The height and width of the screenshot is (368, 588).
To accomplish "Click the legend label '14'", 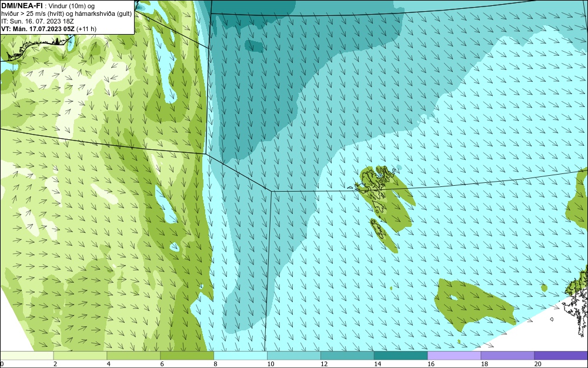I will tap(377, 364).
